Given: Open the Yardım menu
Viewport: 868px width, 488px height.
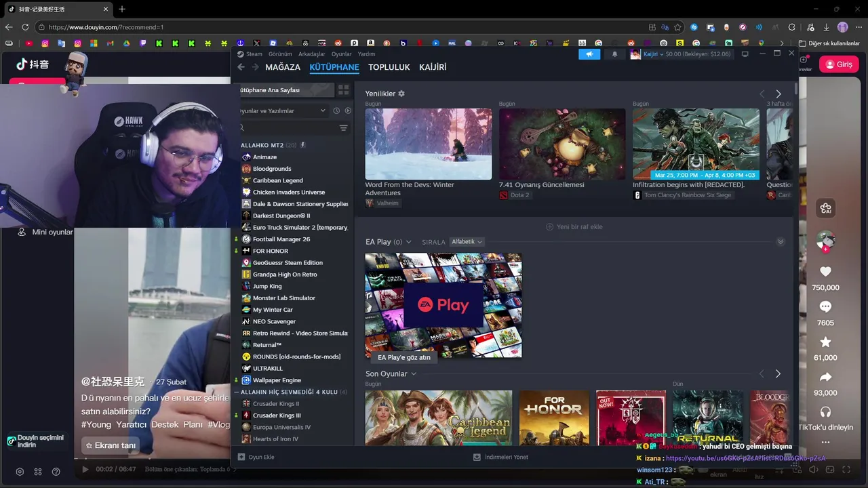Looking at the screenshot, I should tap(366, 54).
